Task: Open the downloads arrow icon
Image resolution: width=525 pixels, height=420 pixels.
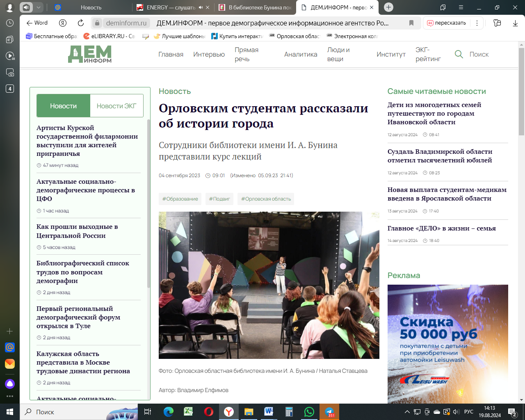Action: tap(515, 23)
